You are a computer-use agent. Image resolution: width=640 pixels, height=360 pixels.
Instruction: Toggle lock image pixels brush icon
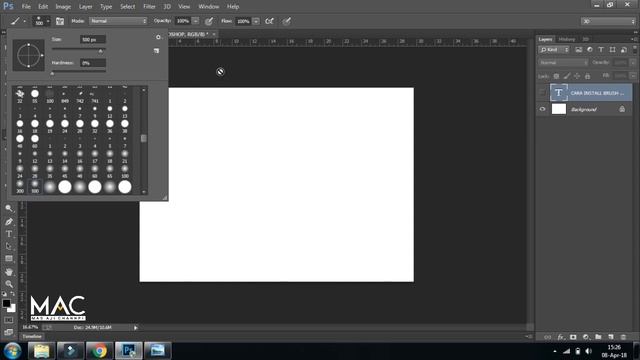[x=567, y=76]
